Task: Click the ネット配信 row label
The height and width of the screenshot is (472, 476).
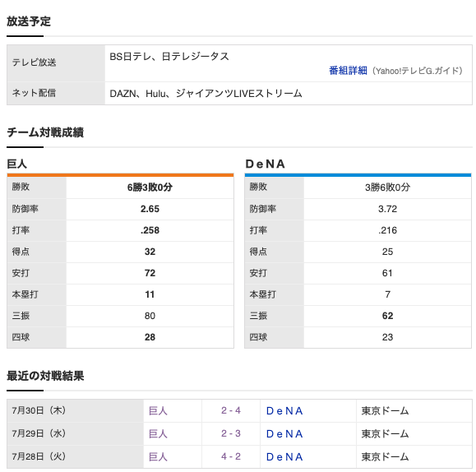Action: click(x=34, y=93)
